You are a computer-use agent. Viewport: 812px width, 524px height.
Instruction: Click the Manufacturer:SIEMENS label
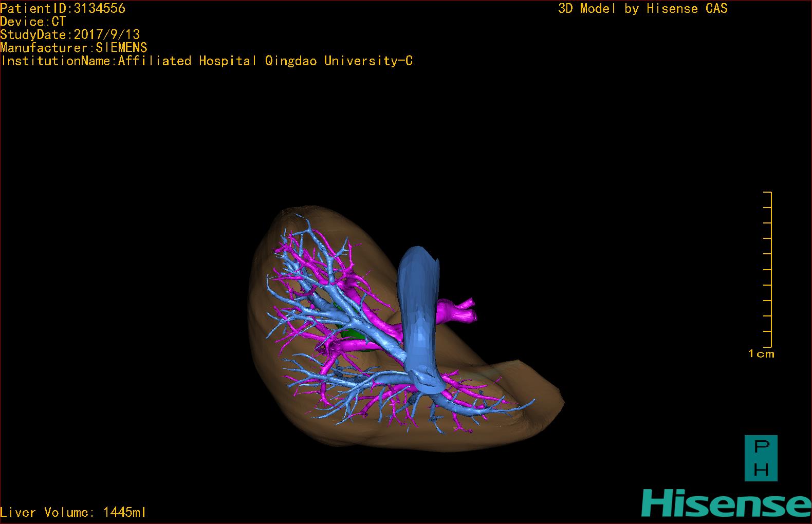(x=73, y=48)
